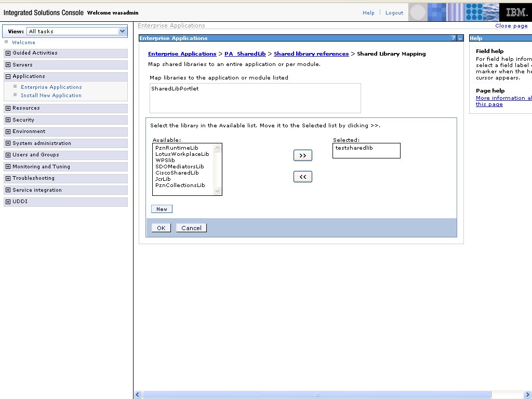Click SharedLibPortlet in the module list box
The image size is (532, 399).
[x=175, y=88]
